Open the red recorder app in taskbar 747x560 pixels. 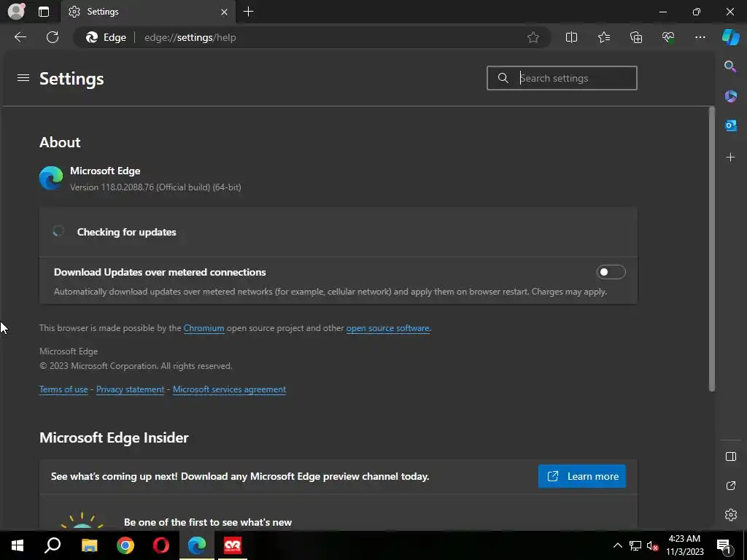[233, 545]
